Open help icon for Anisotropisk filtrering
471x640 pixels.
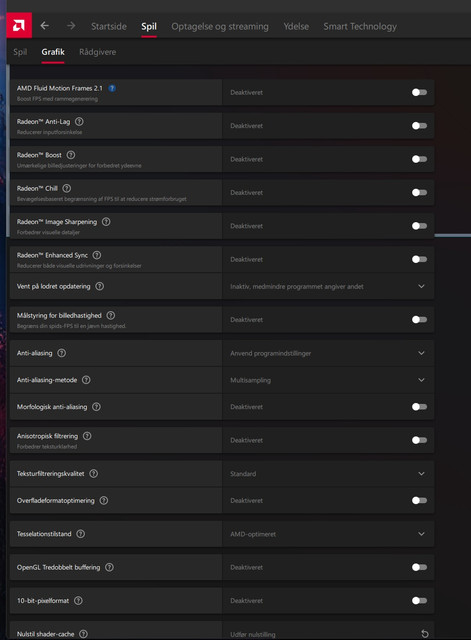(x=87, y=436)
